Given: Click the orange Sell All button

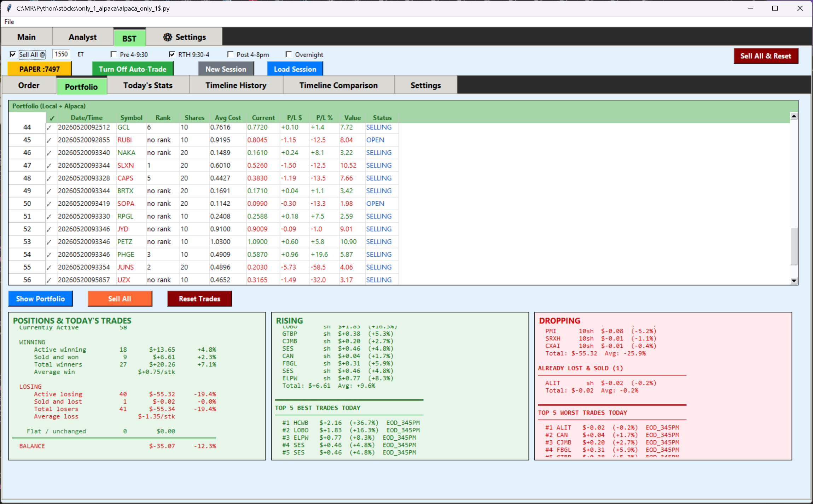Looking at the screenshot, I should [x=120, y=299].
